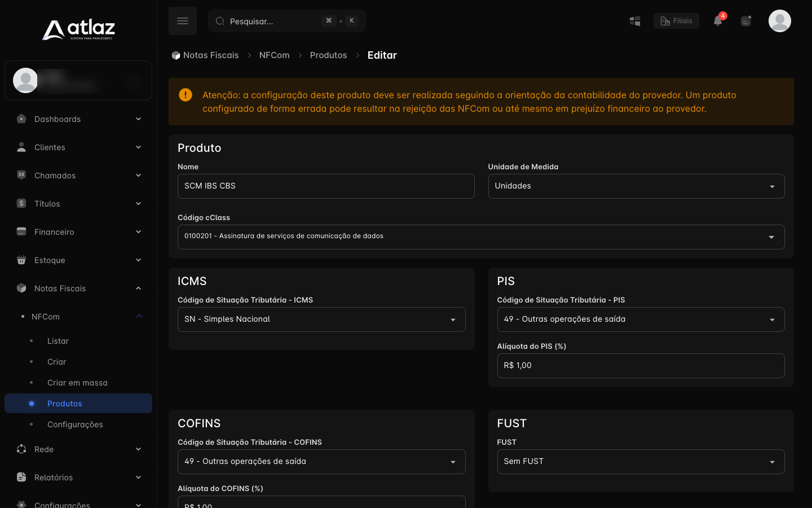Viewport: 812px width, 508px height.
Task: Toggle the hamburger sidebar menu button
Action: (183, 21)
